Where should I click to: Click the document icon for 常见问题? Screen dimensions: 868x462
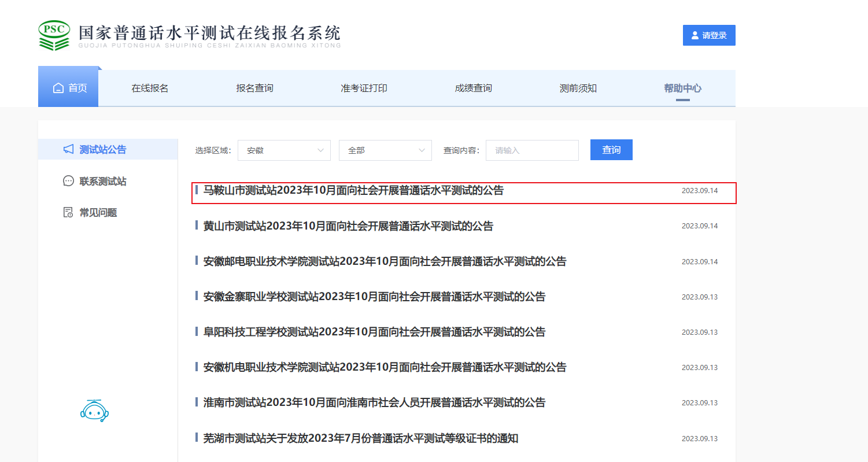pos(68,212)
